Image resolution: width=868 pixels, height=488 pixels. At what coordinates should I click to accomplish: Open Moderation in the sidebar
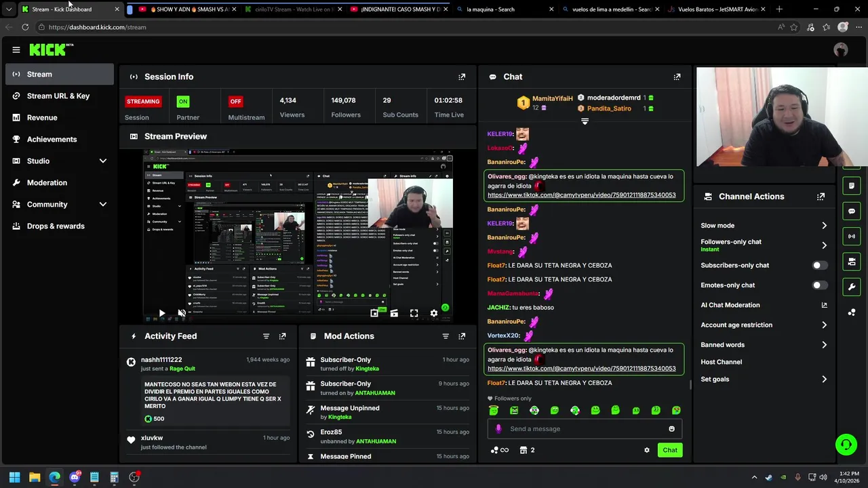point(60,182)
